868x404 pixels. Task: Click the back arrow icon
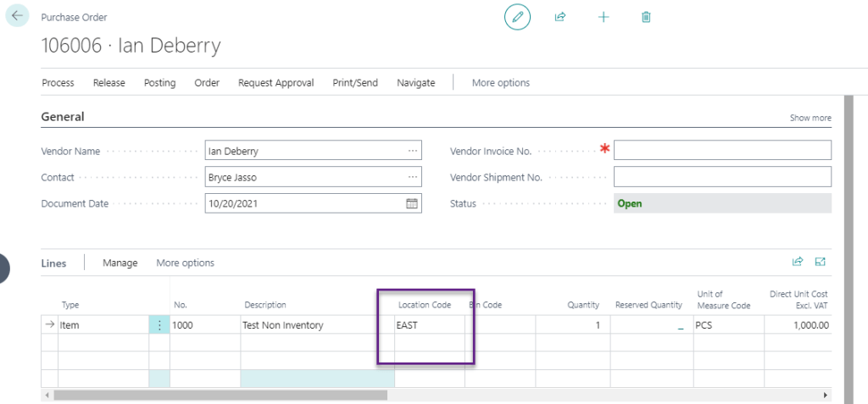click(18, 16)
